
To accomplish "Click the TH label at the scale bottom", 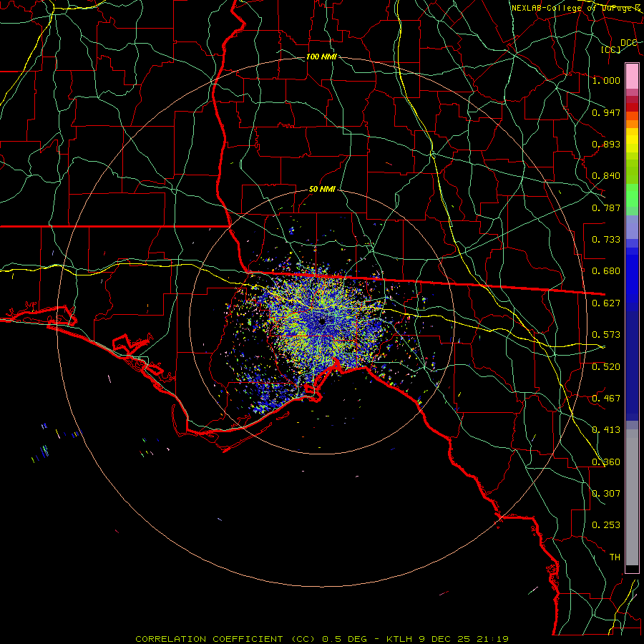I will (615, 557).
